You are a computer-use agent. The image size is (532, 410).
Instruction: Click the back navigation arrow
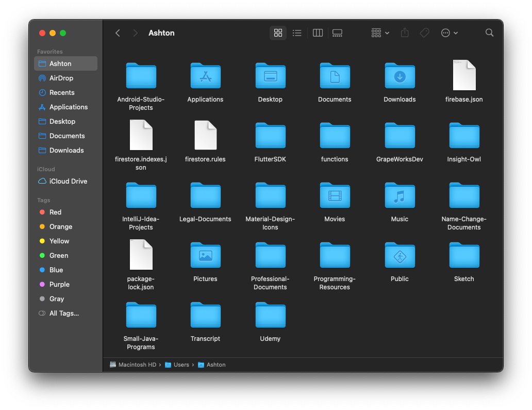click(x=118, y=32)
